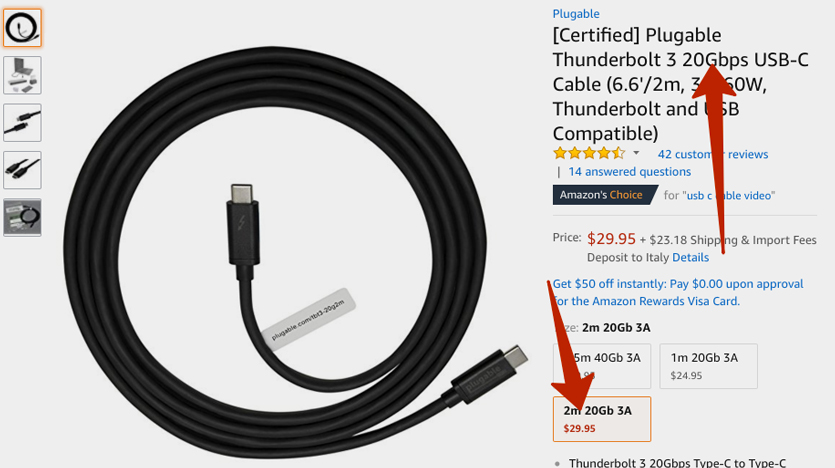Open the Plugable brand link
The height and width of the screenshot is (468, 835).
(576, 14)
